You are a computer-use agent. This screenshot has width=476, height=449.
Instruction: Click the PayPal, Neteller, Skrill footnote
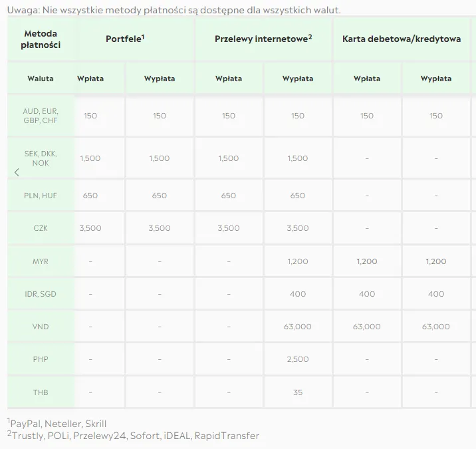click(x=57, y=424)
